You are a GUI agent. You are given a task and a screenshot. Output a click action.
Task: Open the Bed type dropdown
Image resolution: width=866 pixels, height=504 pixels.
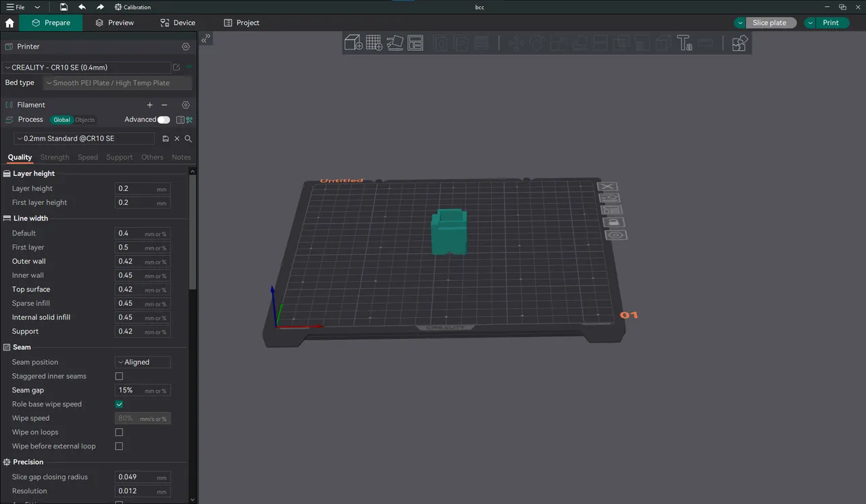(116, 82)
